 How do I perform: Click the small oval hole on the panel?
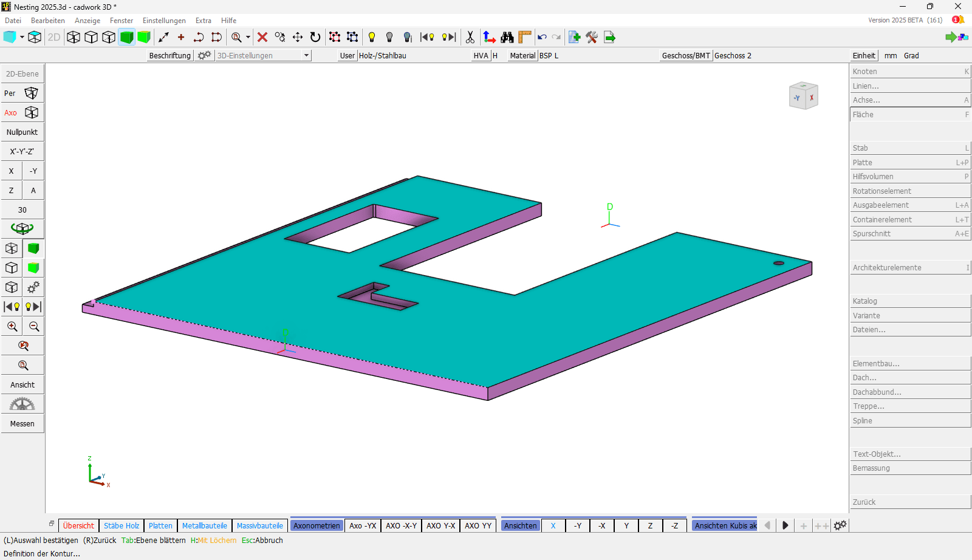pos(779,263)
